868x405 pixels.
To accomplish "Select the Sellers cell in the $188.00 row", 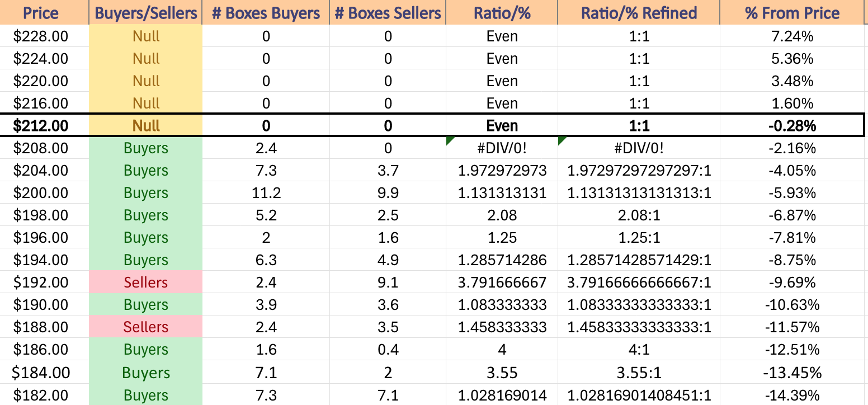I will click(145, 327).
